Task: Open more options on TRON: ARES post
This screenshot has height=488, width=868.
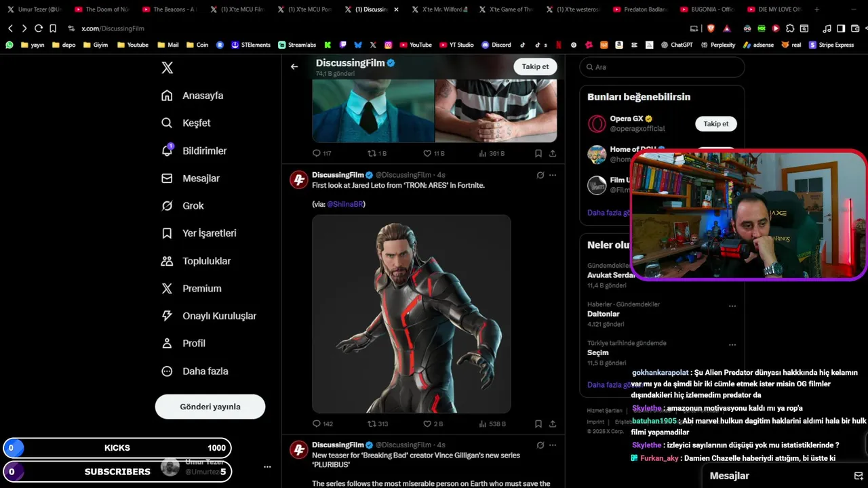Action: [553, 175]
